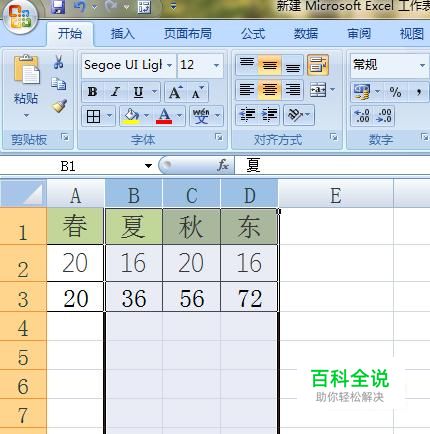Viewport: 430px width, 434px height.
Task: Decrease font size with small A
Action: point(198,92)
